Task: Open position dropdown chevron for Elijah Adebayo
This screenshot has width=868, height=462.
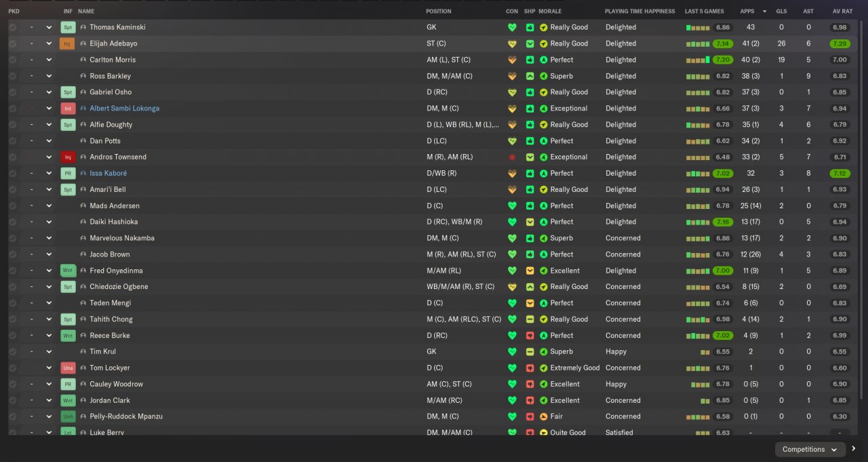Action: tap(49, 43)
